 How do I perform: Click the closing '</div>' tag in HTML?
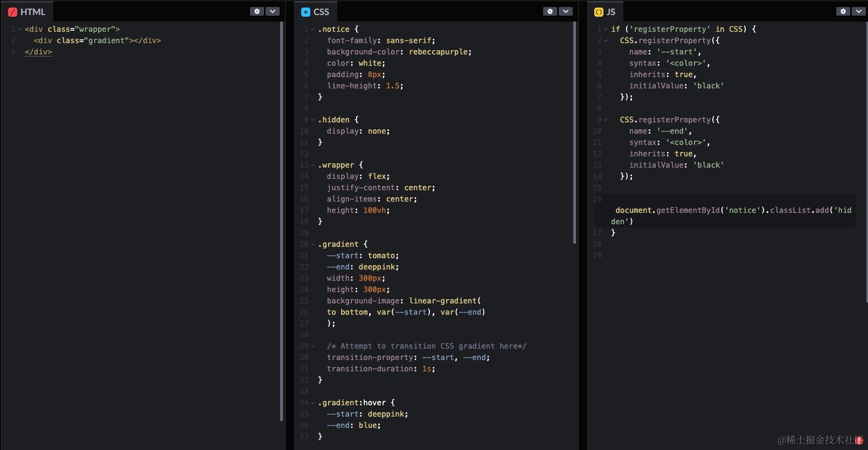tap(38, 52)
